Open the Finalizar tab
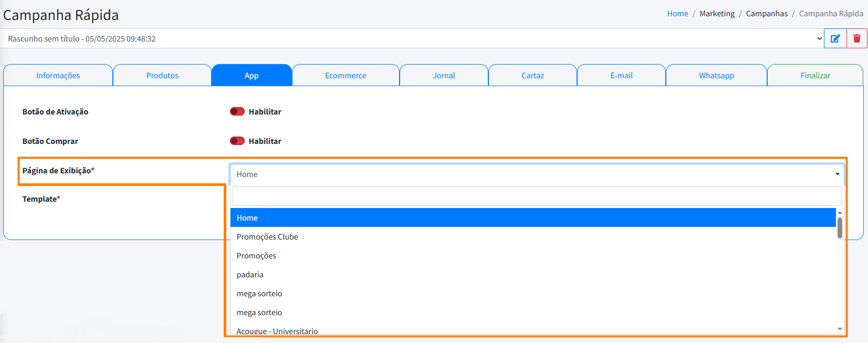The width and height of the screenshot is (868, 343). pyautogui.click(x=815, y=76)
